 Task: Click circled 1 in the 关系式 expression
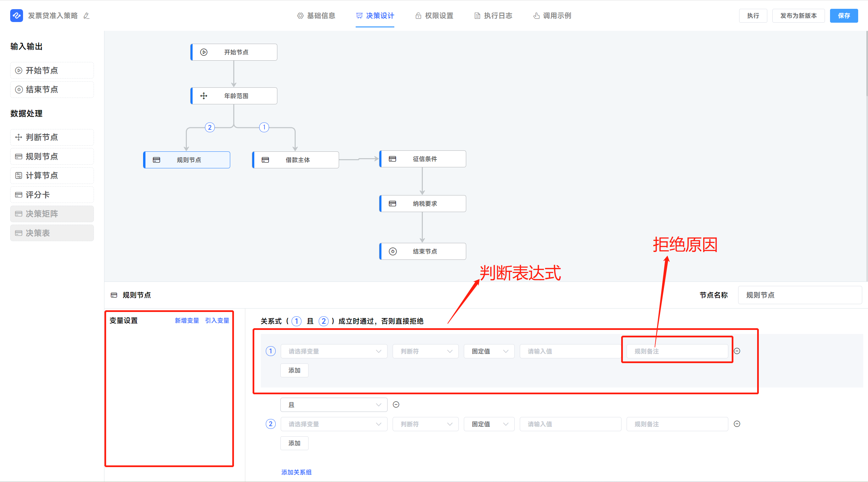(x=297, y=321)
